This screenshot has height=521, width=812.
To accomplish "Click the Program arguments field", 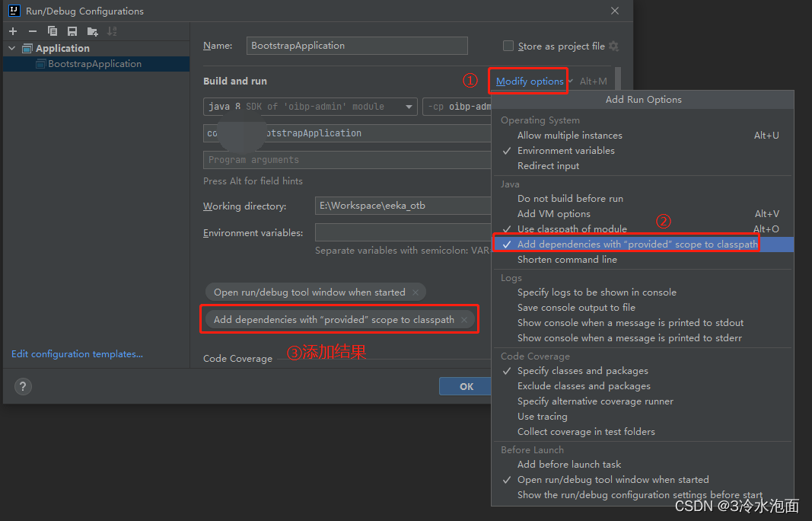I will click(x=347, y=160).
